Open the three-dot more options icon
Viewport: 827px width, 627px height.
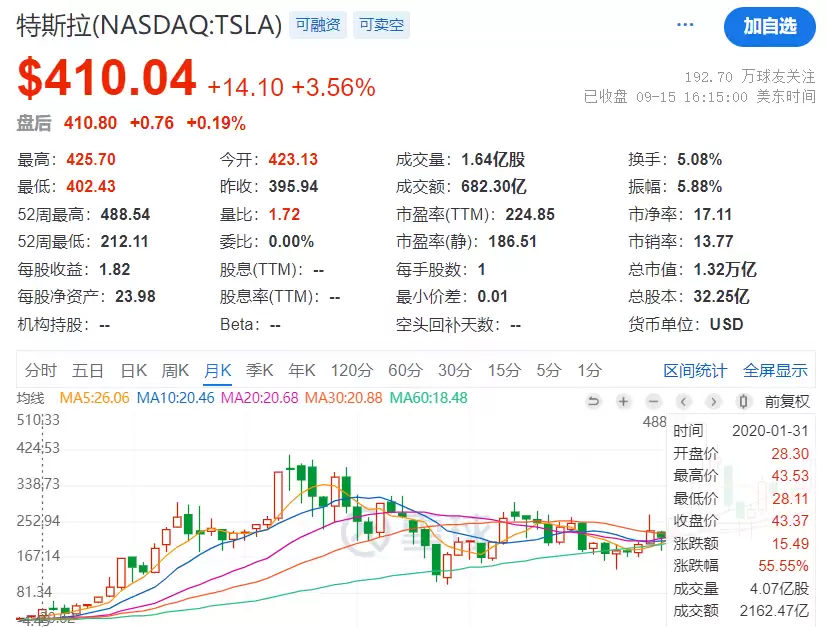(684, 25)
